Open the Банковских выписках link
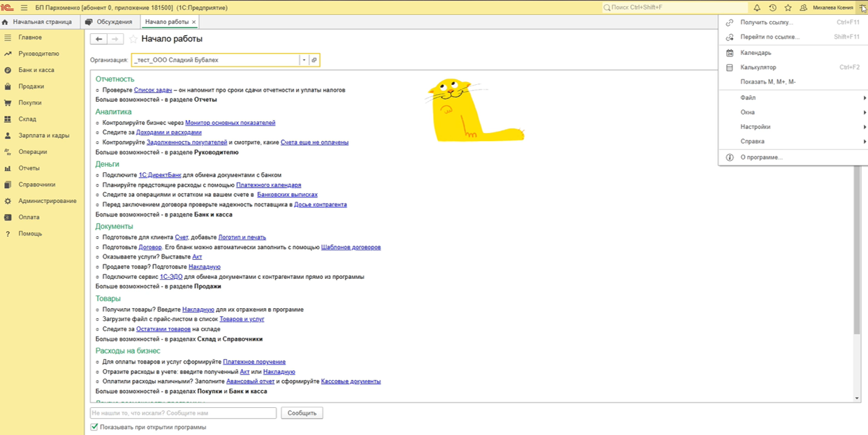The image size is (868, 435). (287, 195)
